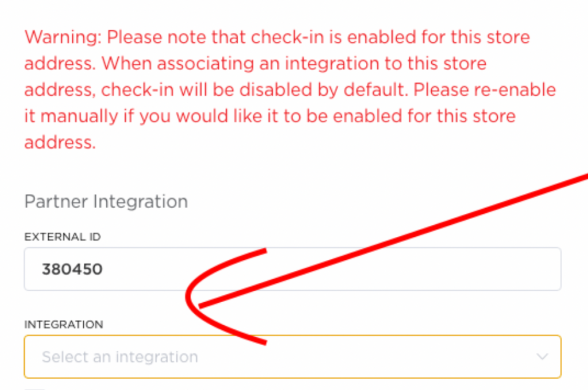The image size is (588, 390).
Task: Click the chevron arrow in Integration dropdown
Action: [x=541, y=357]
